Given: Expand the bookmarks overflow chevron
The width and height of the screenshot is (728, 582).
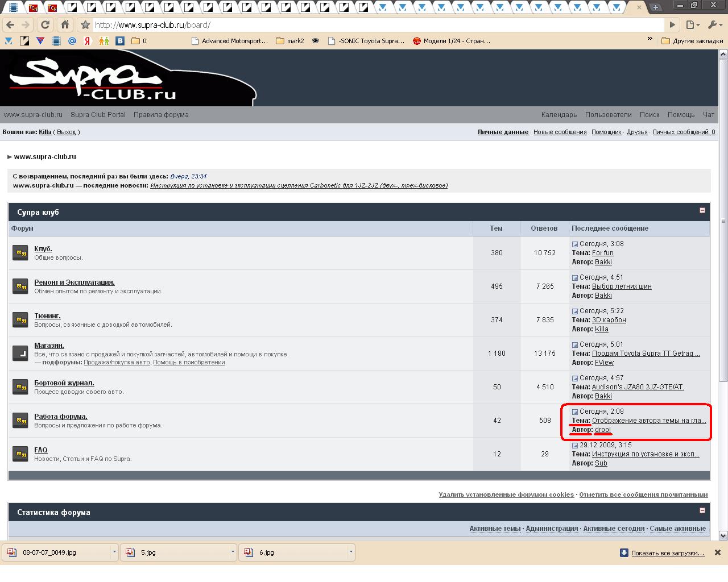Looking at the screenshot, I should tap(650, 39).
